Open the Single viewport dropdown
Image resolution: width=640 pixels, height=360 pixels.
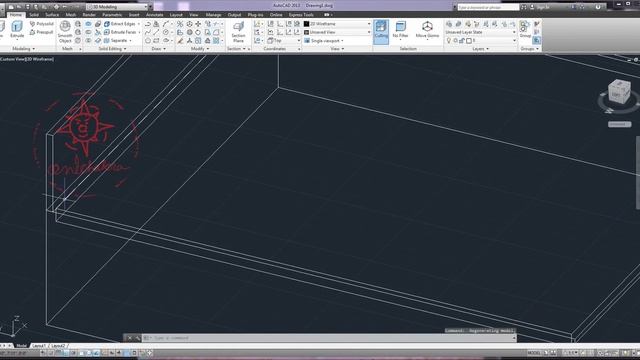324,41
